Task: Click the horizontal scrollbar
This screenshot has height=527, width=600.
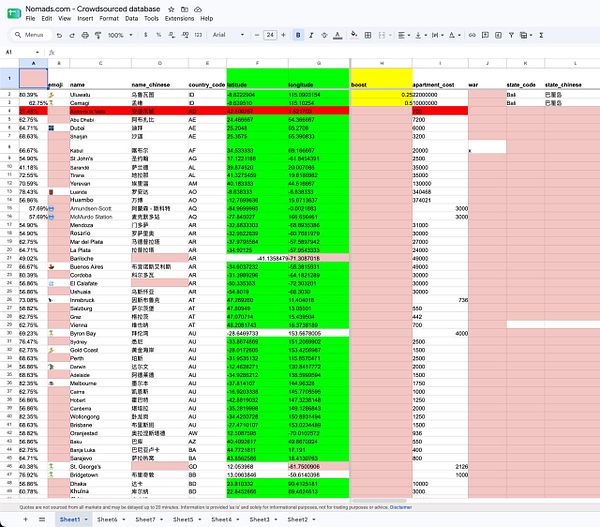Action: point(379,501)
